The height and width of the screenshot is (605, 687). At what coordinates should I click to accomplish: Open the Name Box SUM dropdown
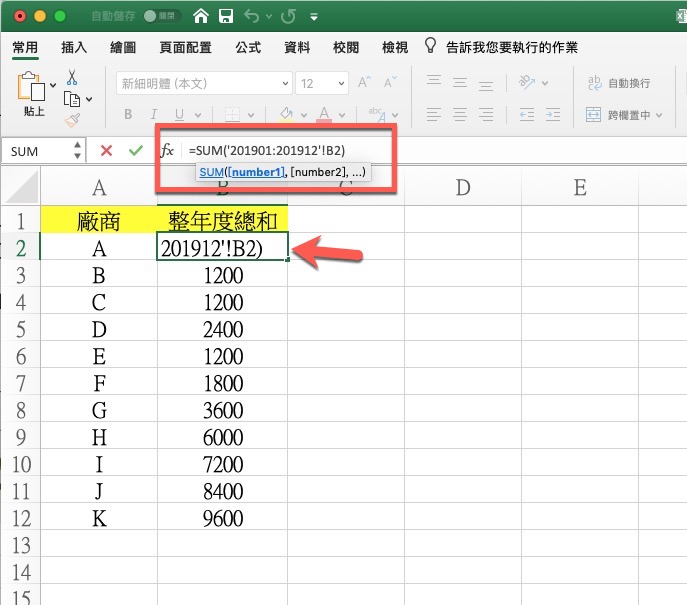pos(78,151)
